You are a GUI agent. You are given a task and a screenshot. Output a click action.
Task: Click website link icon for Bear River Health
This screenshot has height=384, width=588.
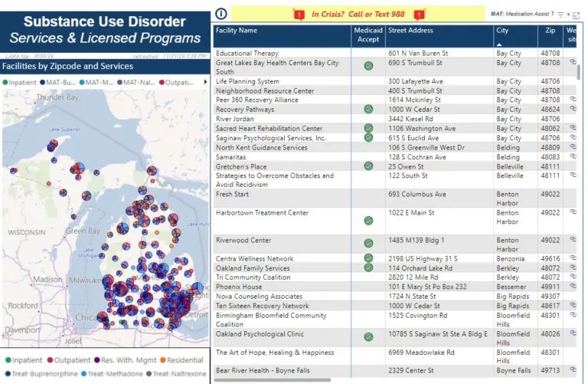coord(573,371)
